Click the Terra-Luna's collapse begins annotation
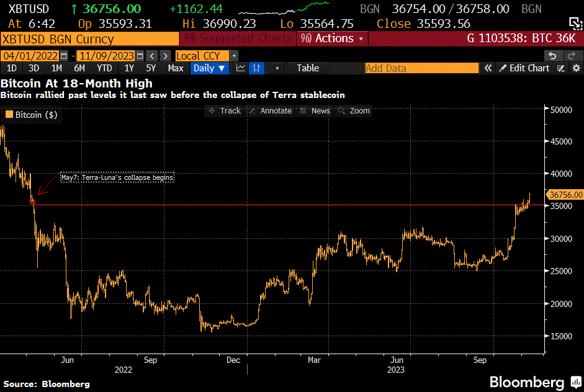The width and height of the screenshot is (584, 392). coord(117,177)
